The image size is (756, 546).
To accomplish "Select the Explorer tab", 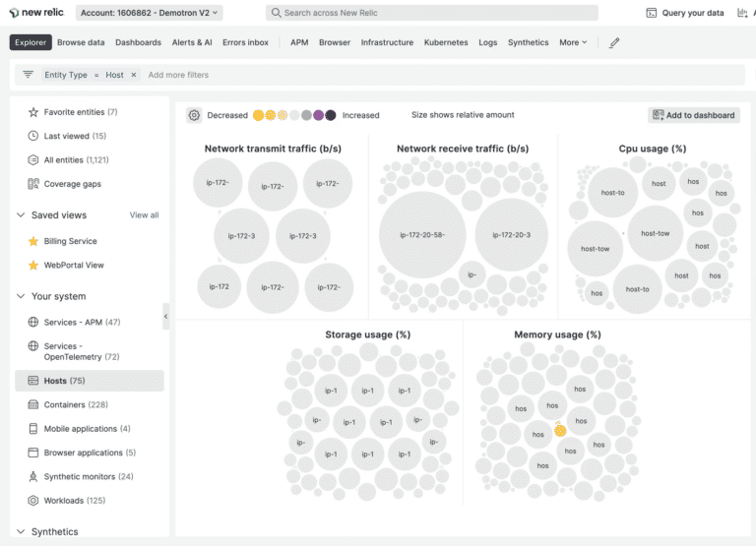I will pos(31,42).
